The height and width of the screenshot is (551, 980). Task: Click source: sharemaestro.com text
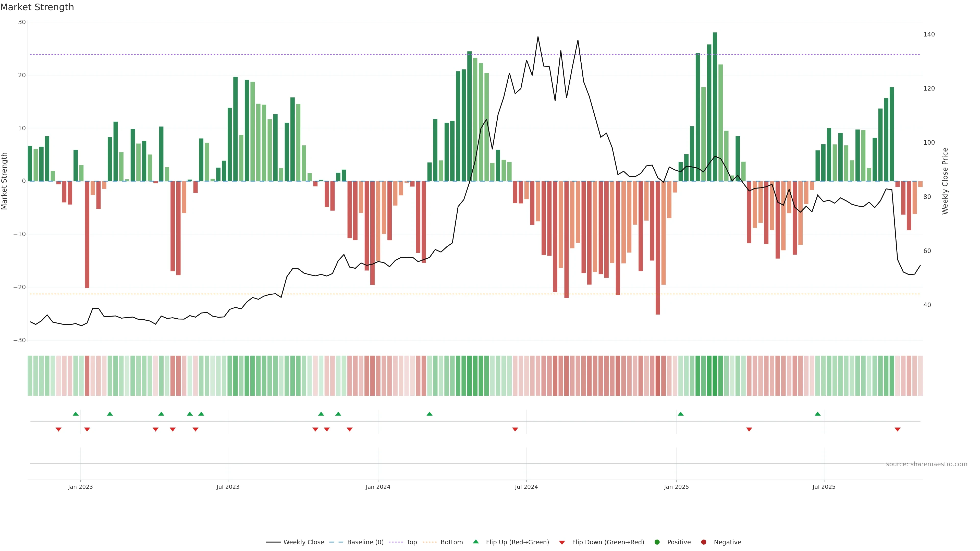point(926,464)
